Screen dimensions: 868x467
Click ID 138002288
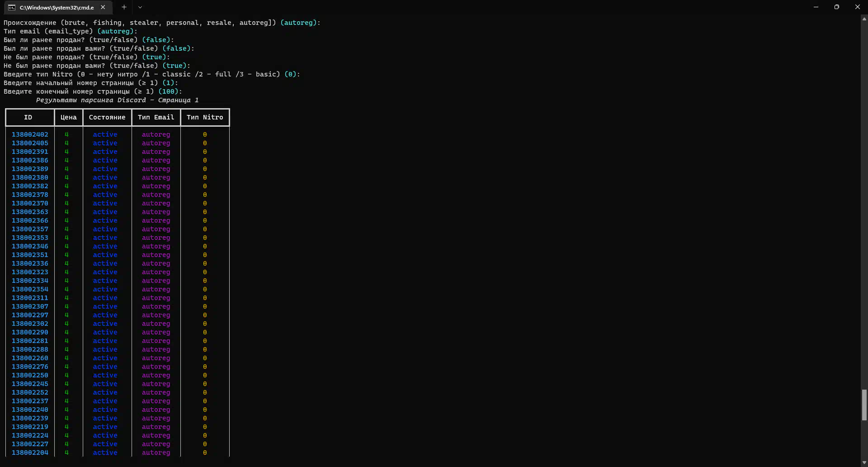[x=30, y=349]
